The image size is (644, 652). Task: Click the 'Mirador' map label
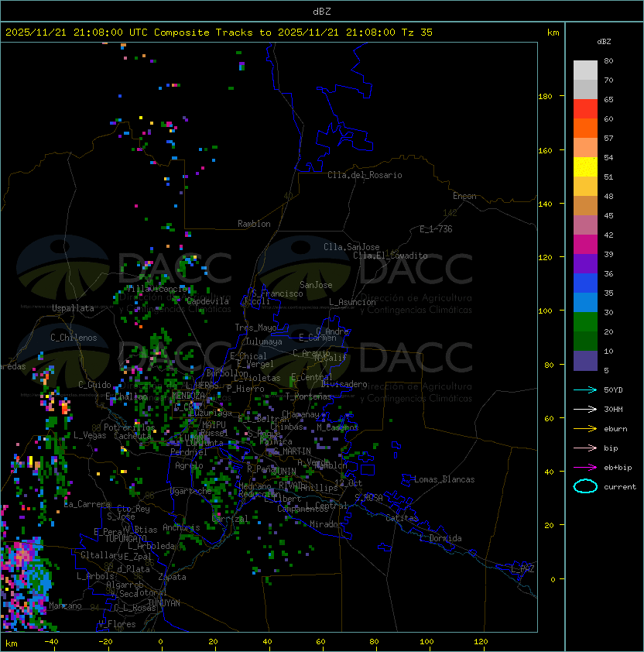[326, 524]
